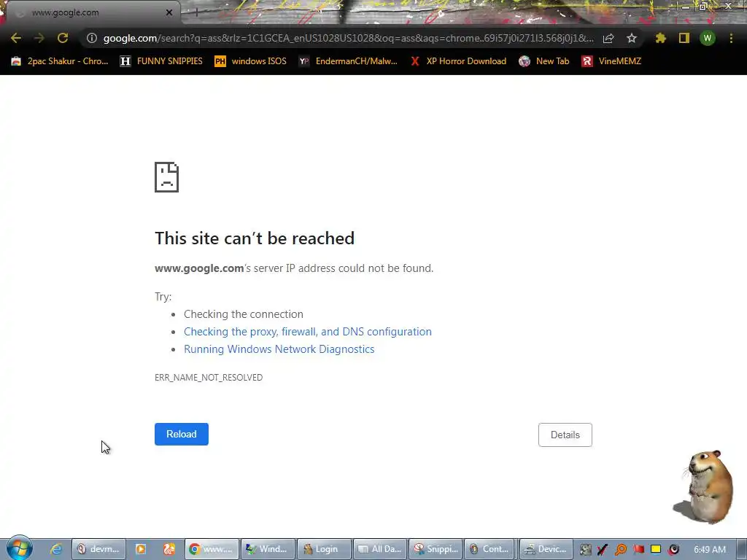Open the Extensions puzzle icon
The height and width of the screenshot is (560, 747).
(x=660, y=38)
